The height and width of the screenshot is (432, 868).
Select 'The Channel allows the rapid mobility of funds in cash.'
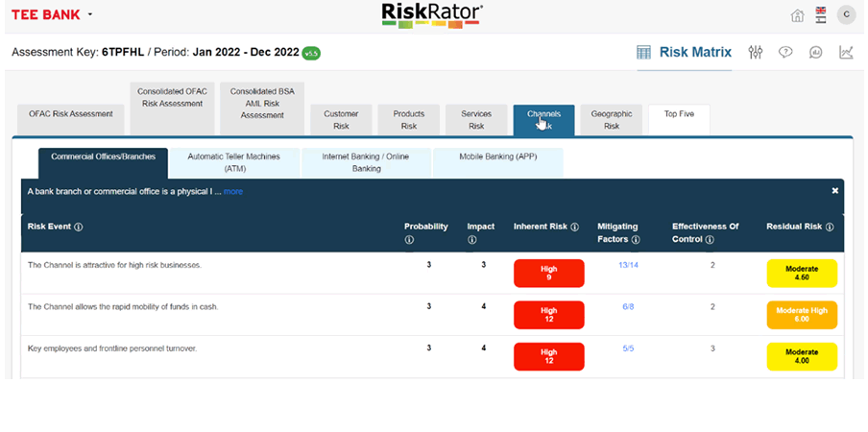coord(123,306)
